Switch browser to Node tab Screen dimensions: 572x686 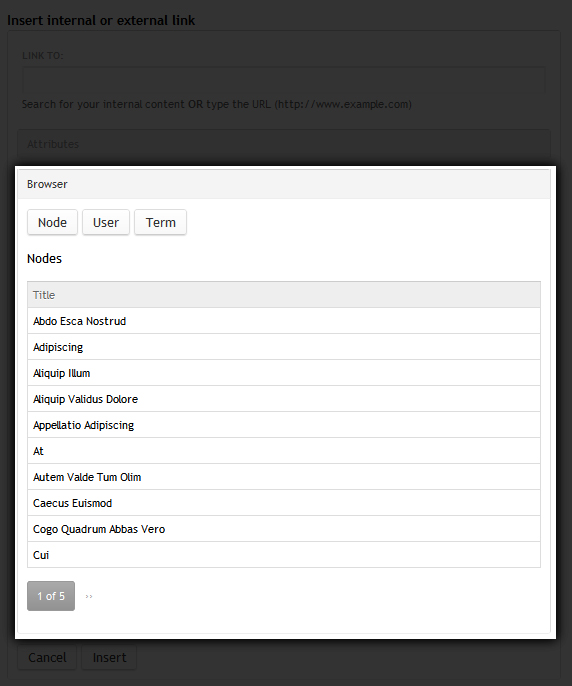[x=53, y=222]
